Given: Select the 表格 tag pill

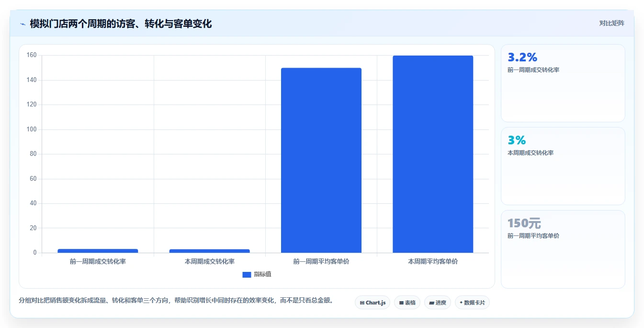Looking at the screenshot, I should pyautogui.click(x=407, y=303).
